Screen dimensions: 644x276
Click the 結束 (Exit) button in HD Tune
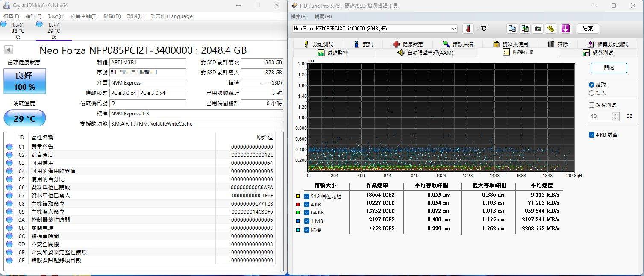[x=588, y=28]
